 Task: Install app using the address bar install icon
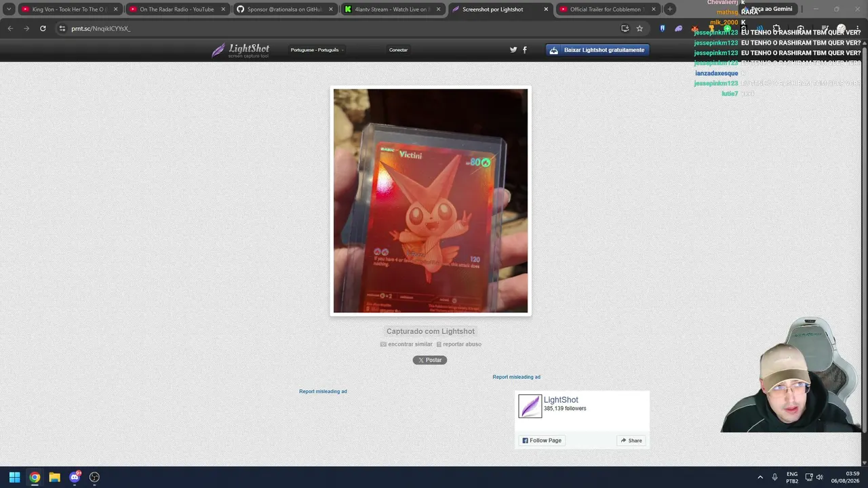coord(625,28)
